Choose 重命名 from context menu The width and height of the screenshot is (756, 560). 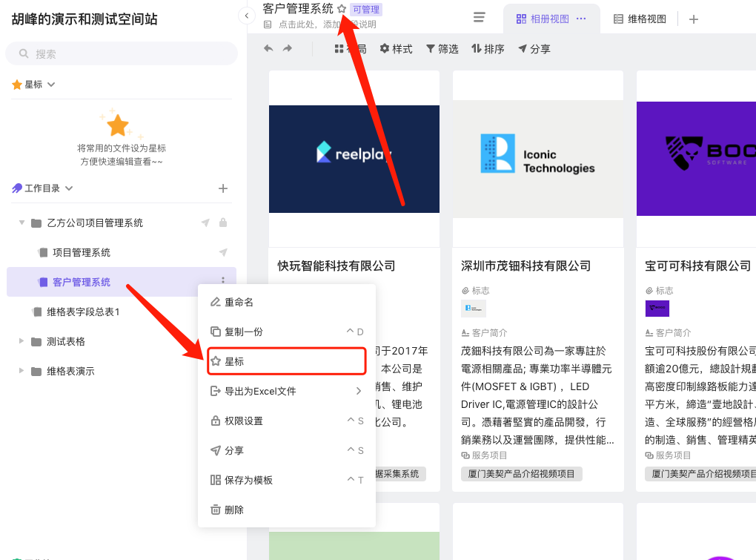click(286, 302)
